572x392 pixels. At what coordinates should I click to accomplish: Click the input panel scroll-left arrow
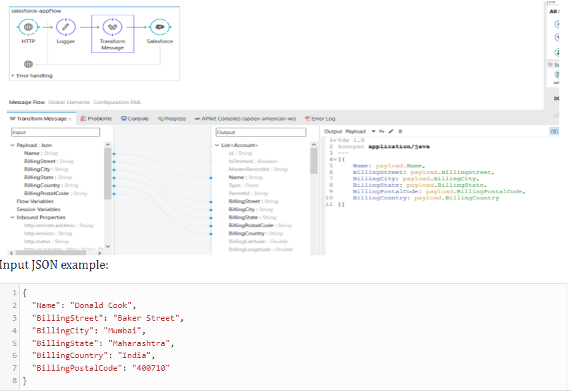(x=11, y=253)
